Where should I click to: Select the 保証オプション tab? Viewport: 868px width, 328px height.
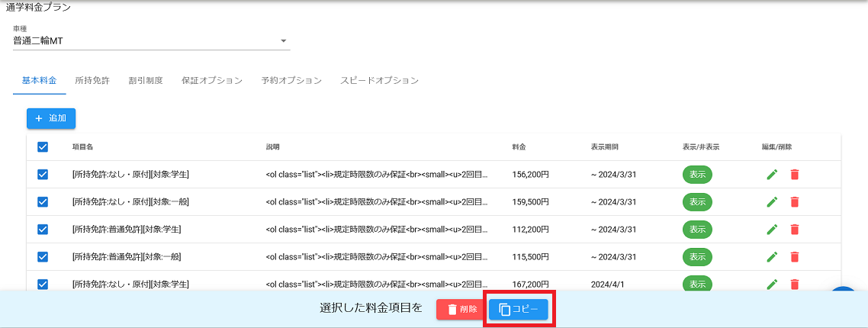click(211, 80)
